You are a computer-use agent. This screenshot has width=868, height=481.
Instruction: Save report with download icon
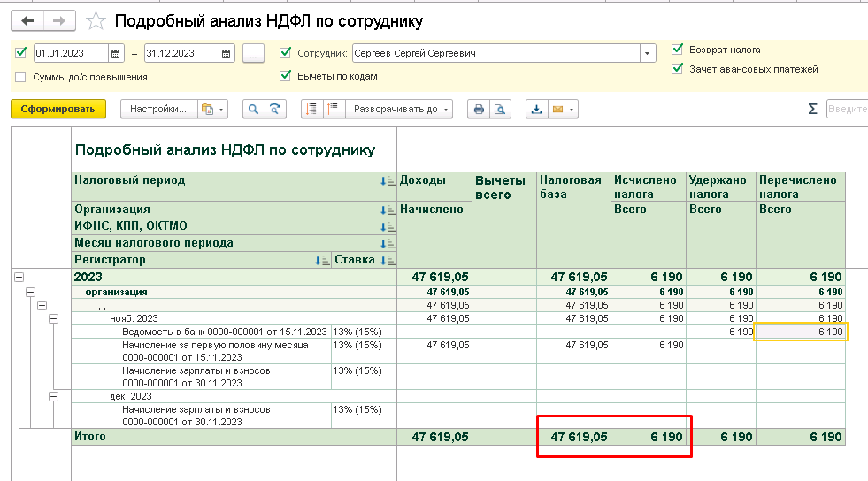pos(536,109)
